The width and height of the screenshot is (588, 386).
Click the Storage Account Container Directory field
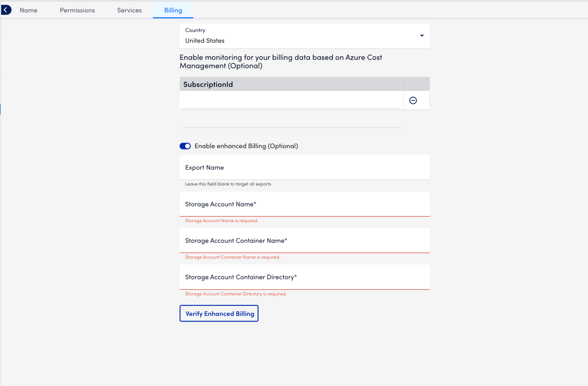coord(304,277)
